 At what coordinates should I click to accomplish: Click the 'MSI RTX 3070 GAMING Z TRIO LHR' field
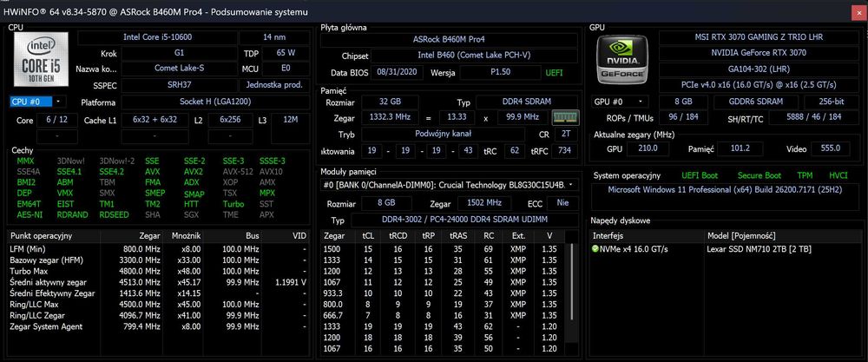[x=759, y=37]
